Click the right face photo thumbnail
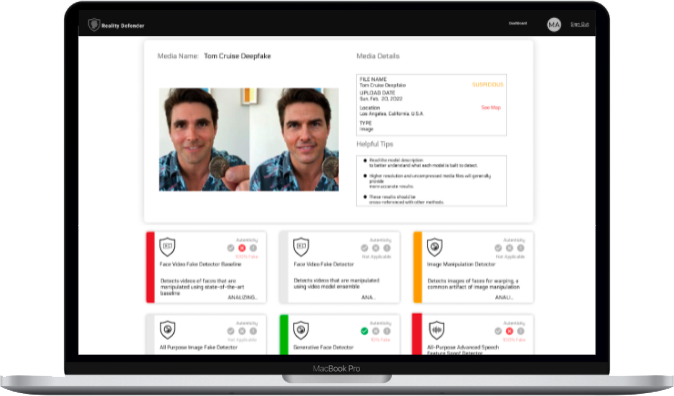674x396 pixels. point(294,140)
